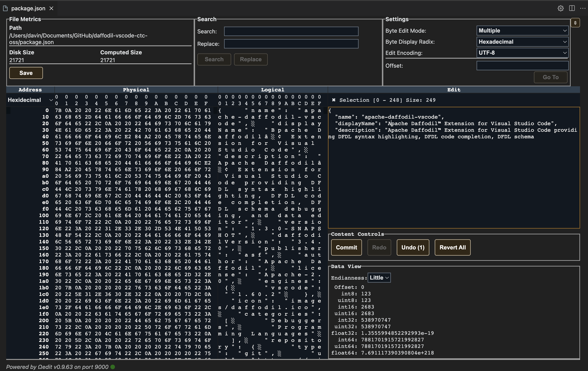This screenshot has height=371, width=588.
Task: Split the editor with the layout icon
Action: pos(572,8)
